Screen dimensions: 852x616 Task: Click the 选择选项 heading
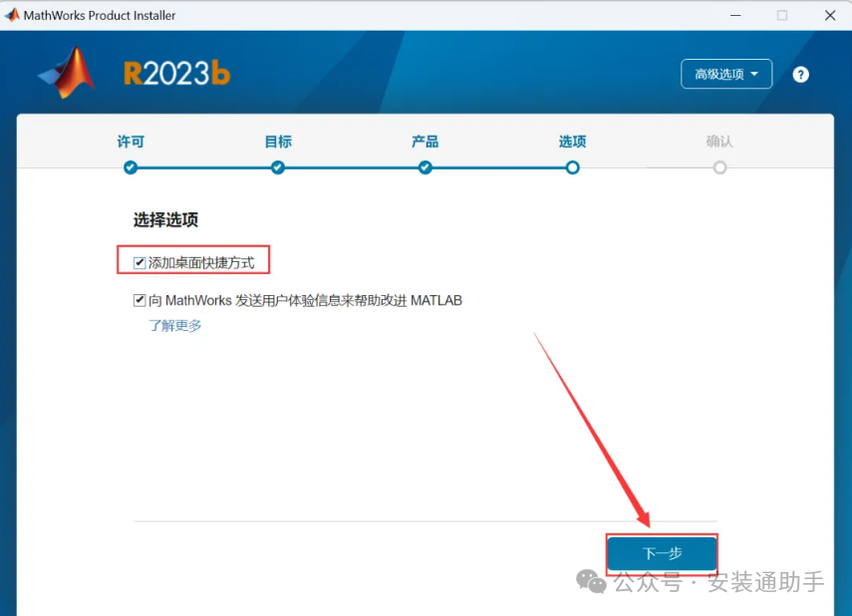coord(165,219)
